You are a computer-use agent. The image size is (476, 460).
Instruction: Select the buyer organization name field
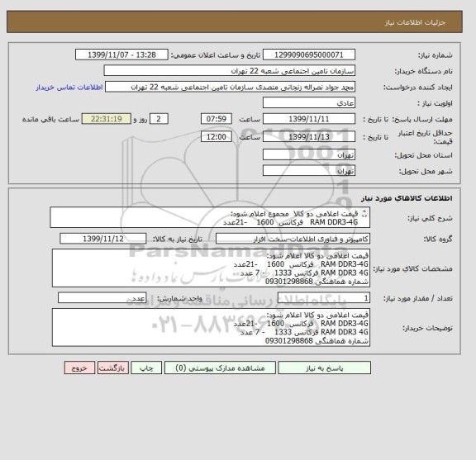pyautogui.click(x=229, y=71)
